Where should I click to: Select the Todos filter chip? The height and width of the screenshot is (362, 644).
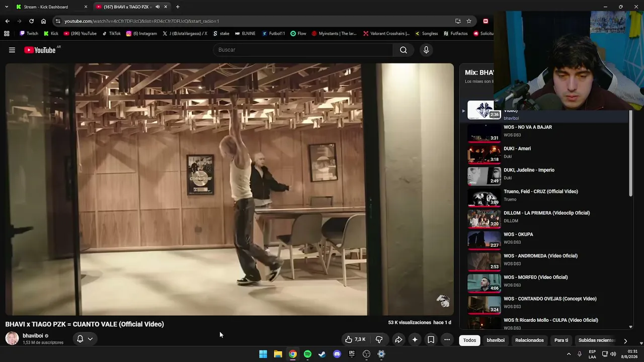[469, 340]
